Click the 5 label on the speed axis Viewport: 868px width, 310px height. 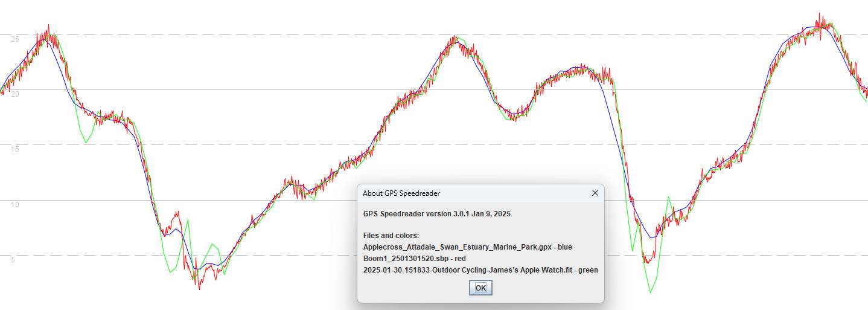(11, 259)
